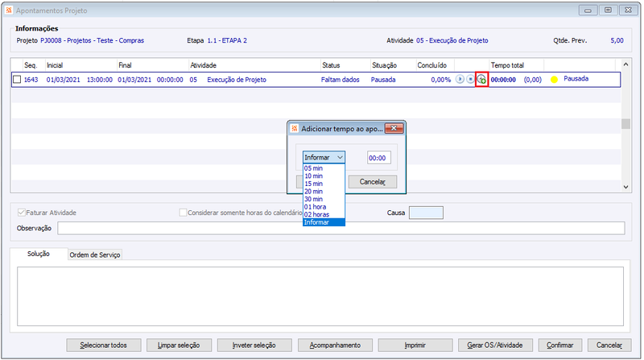Choose 30 min from the list

(x=324, y=199)
